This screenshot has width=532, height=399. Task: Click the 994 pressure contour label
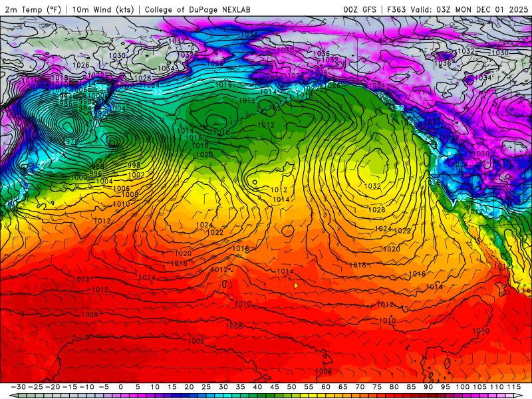pyautogui.click(x=66, y=97)
